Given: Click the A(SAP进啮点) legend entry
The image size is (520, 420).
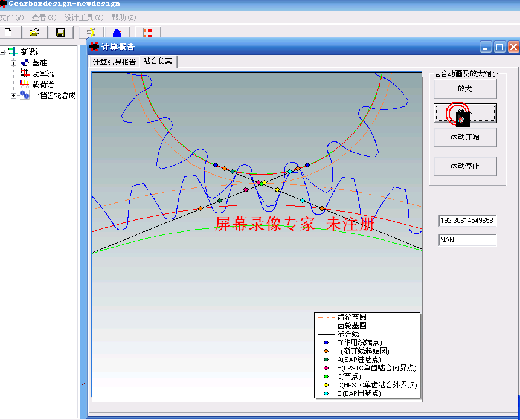Looking at the screenshot, I should click(353, 360).
